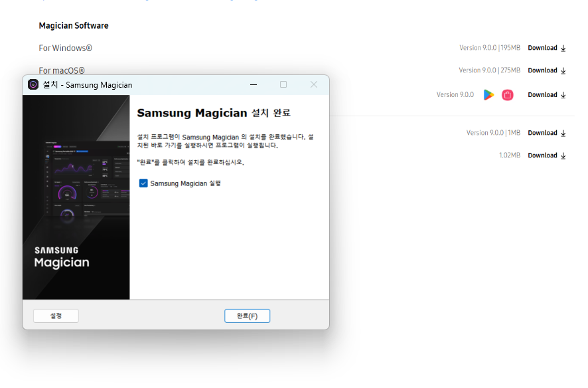
Task: Click Samsung Magician app icon in title bar
Action: (33, 85)
